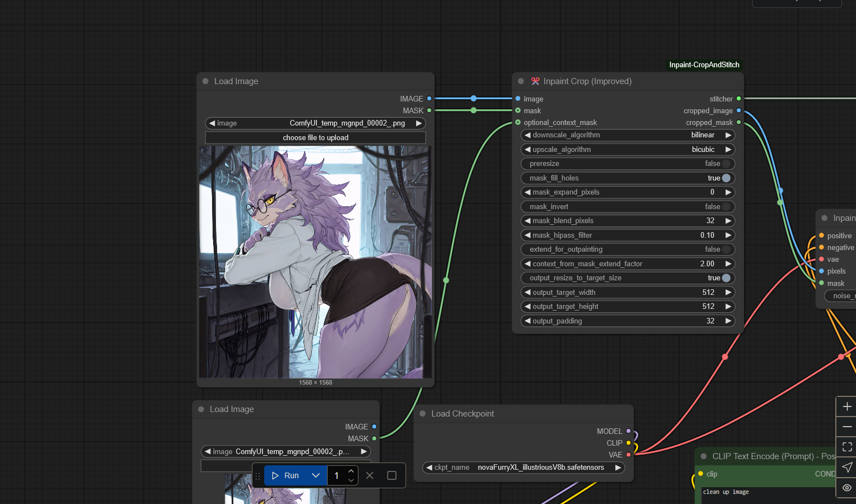Image resolution: width=856 pixels, height=504 pixels.
Task: Click the stitcher output socket
Action: (x=739, y=99)
